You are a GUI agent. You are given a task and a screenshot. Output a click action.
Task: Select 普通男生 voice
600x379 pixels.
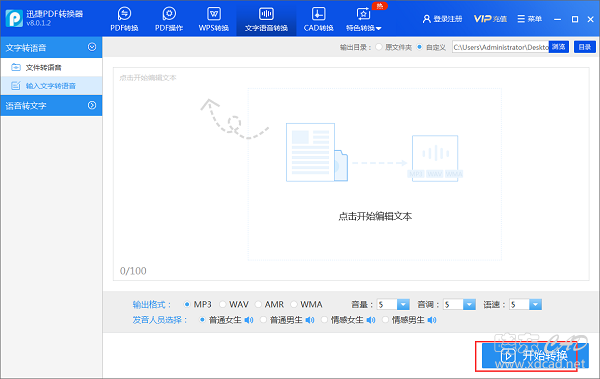coord(263,320)
